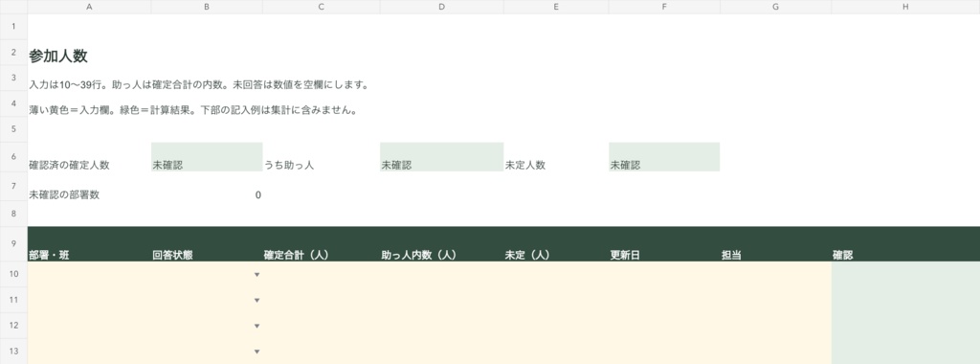Select row 1 header
The image size is (980, 364).
[x=13, y=27]
